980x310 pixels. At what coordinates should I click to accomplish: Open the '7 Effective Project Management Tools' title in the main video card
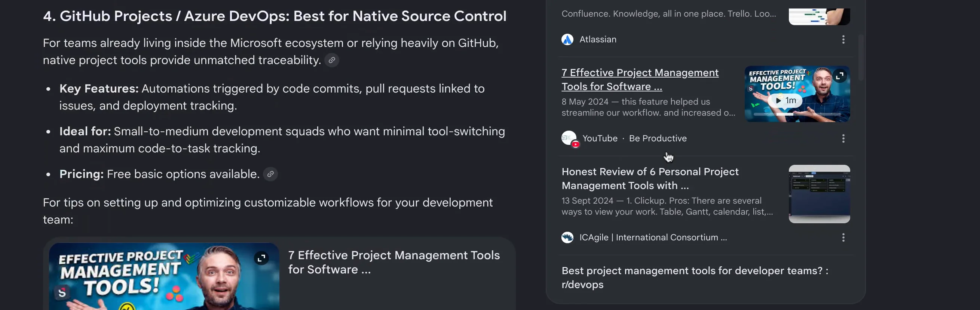(394, 262)
